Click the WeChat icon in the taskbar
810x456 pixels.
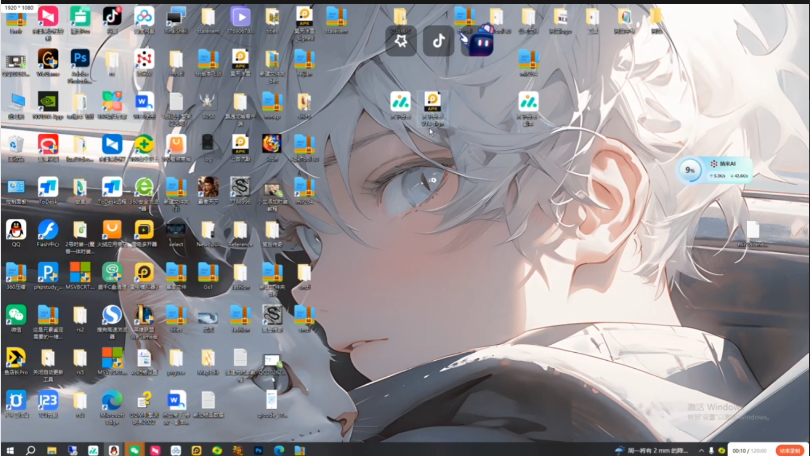pyautogui.click(x=134, y=450)
